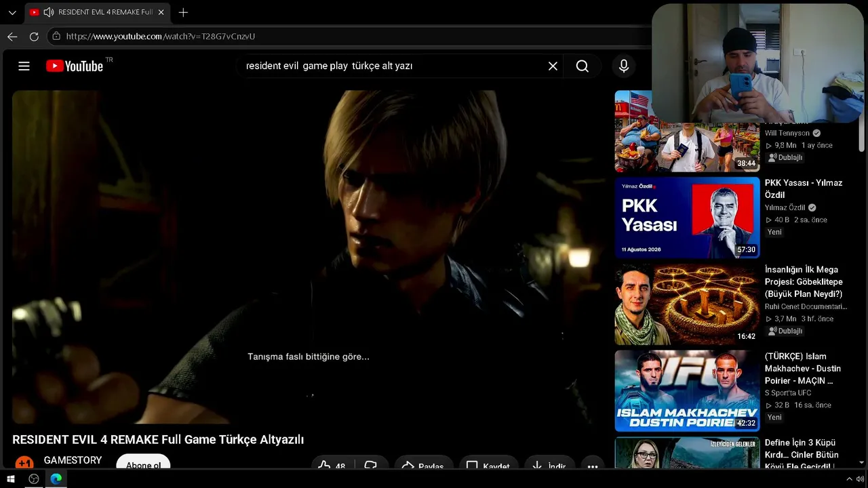Screen dimensions: 868x488
Task: Click the Yeni badge under Yılmaz Özdil
Action: click(x=774, y=232)
